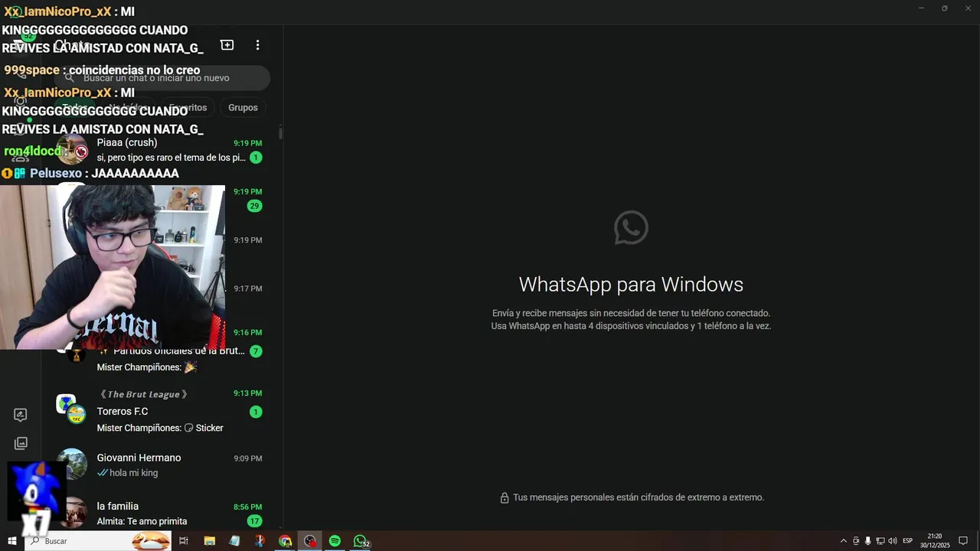Screen dimensions: 980x551
Task: Open File Explorer from the taskbar
Action: click(x=209, y=541)
